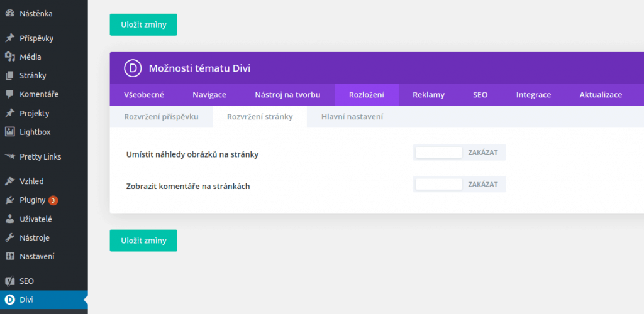
Task: Click the Pluginy plug icon
Action: click(x=9, y=200)
